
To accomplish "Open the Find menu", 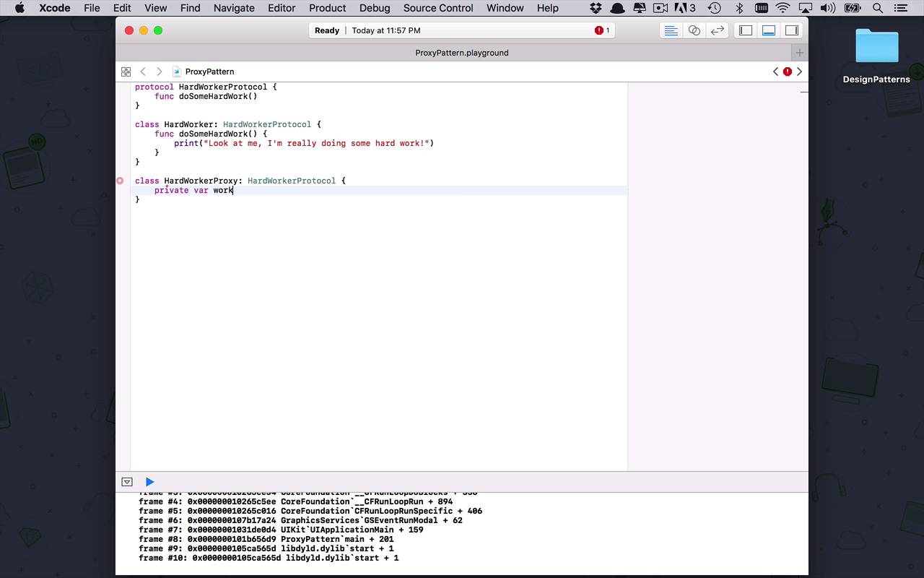I will click(190, 8).
